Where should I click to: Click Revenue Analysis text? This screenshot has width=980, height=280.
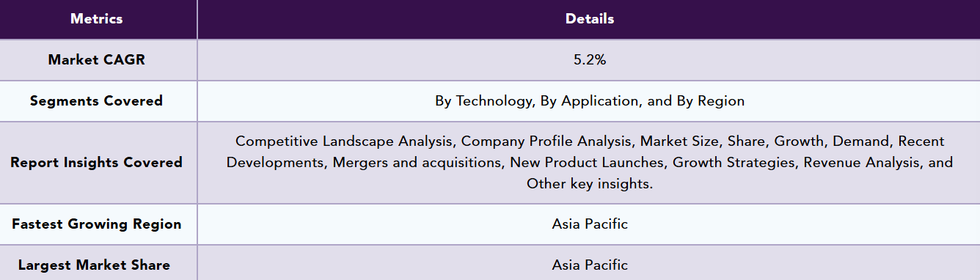pos(864,163)
